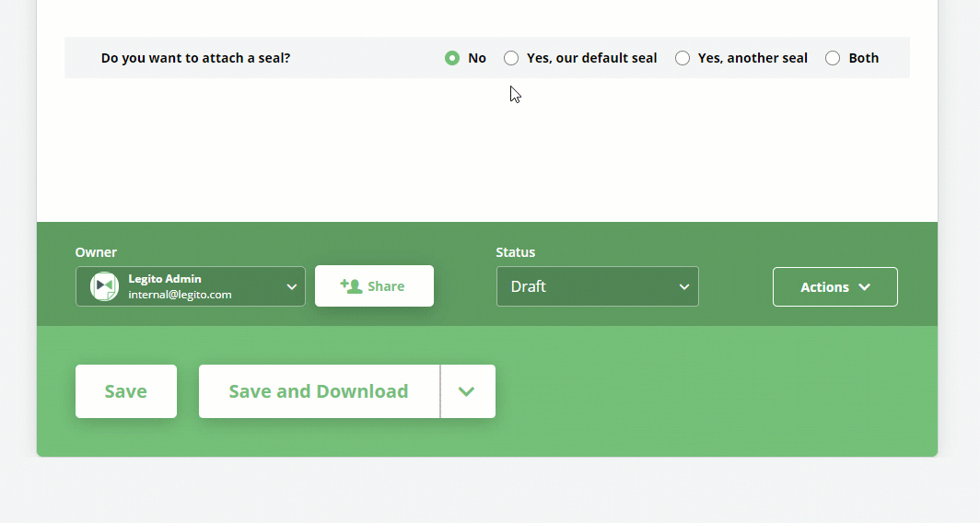
Task: Click the add-person icon on Share
Action: (351, 286)
